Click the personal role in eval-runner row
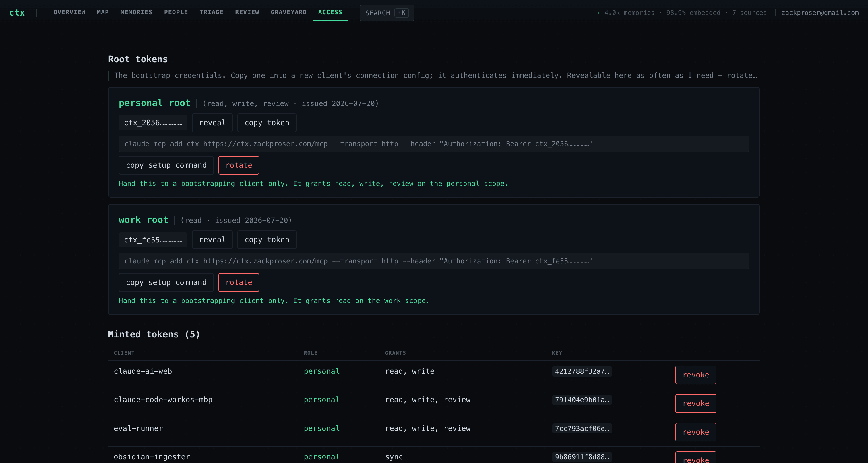The image size is (868, 463). (322, 428)
